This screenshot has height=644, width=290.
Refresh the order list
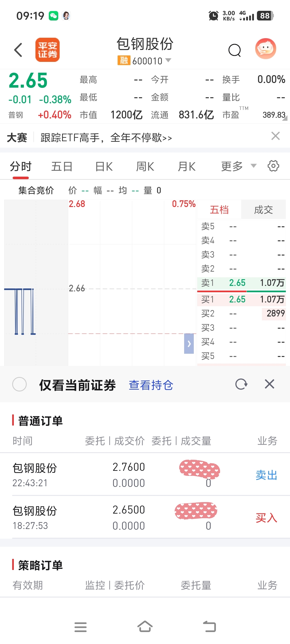(241, 384)
